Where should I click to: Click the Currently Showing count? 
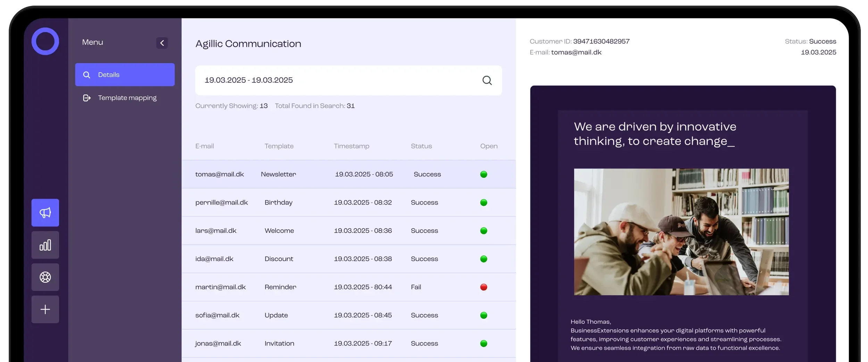point(264,106)
